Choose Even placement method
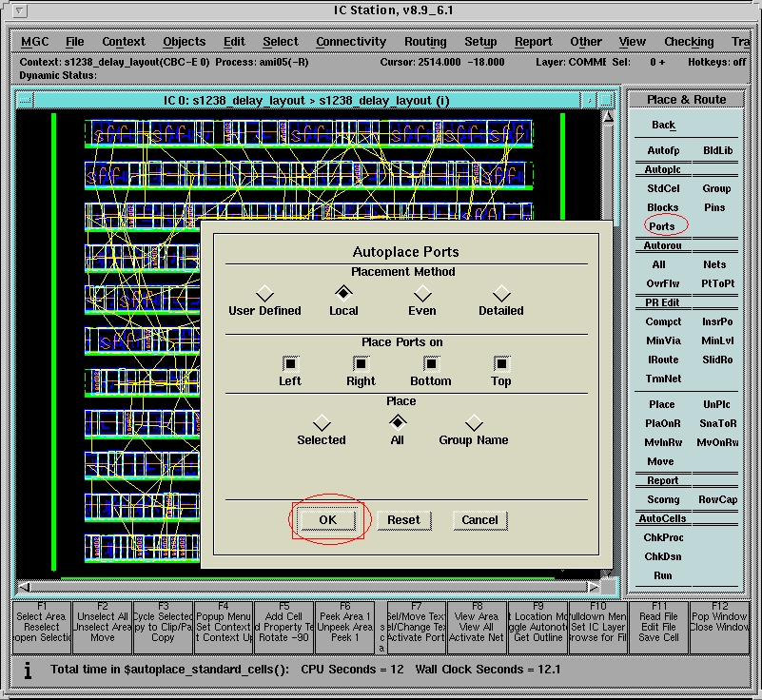The image size is (762, 700). pos(421,294)
